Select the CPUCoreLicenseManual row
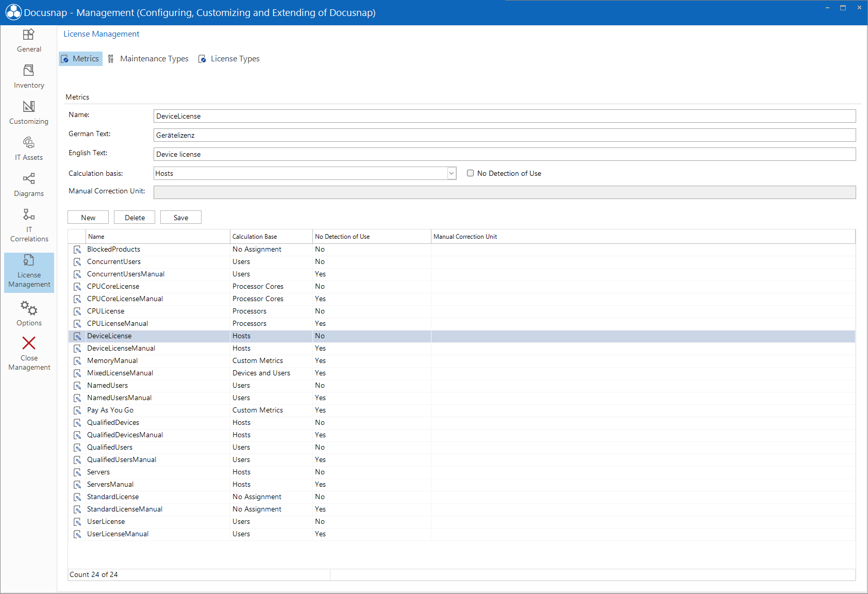 [x=462, y=299]
